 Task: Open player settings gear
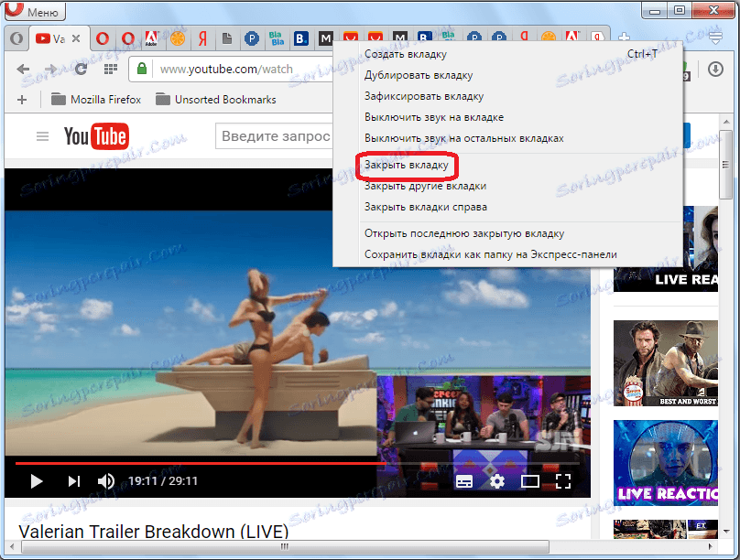497,481
